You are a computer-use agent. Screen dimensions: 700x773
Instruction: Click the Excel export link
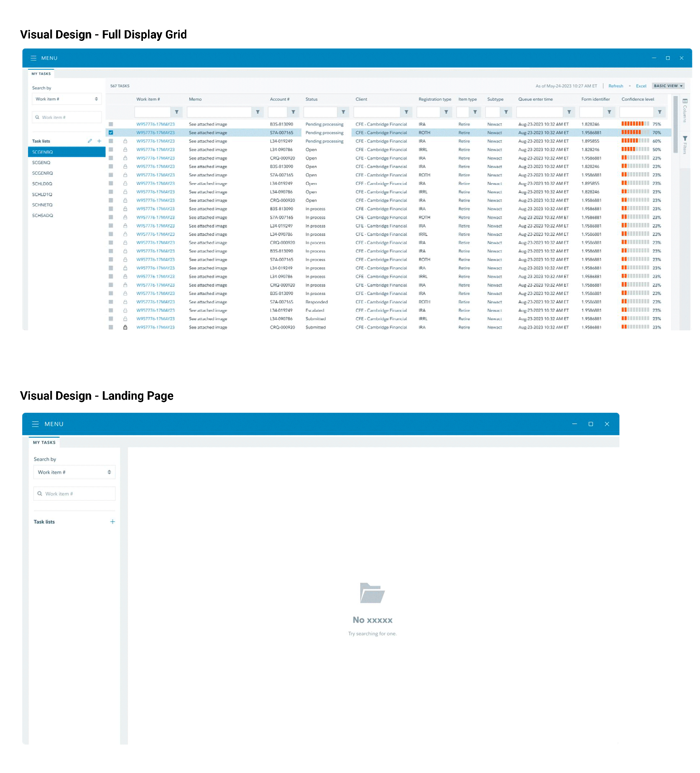click(x=641, y=86)
